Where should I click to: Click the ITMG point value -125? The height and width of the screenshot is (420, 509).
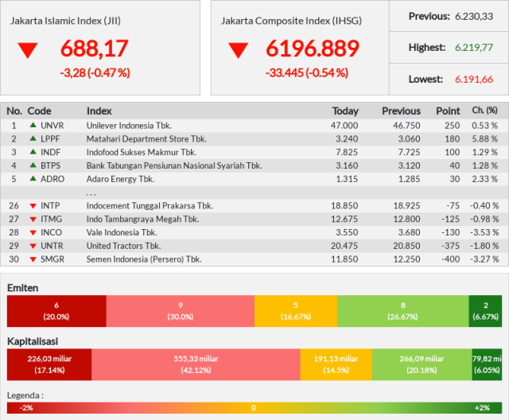pyautogui.click(x=451, y=219)
